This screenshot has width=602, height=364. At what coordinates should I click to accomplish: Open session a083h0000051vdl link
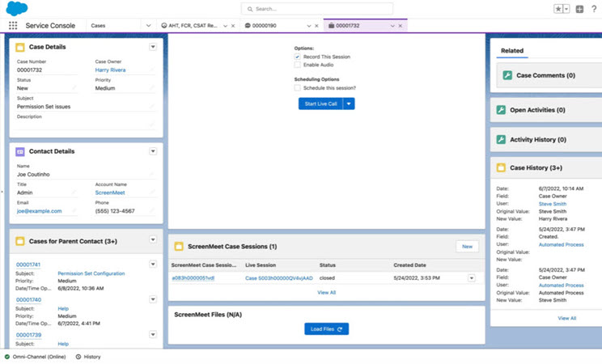point(193,278)
